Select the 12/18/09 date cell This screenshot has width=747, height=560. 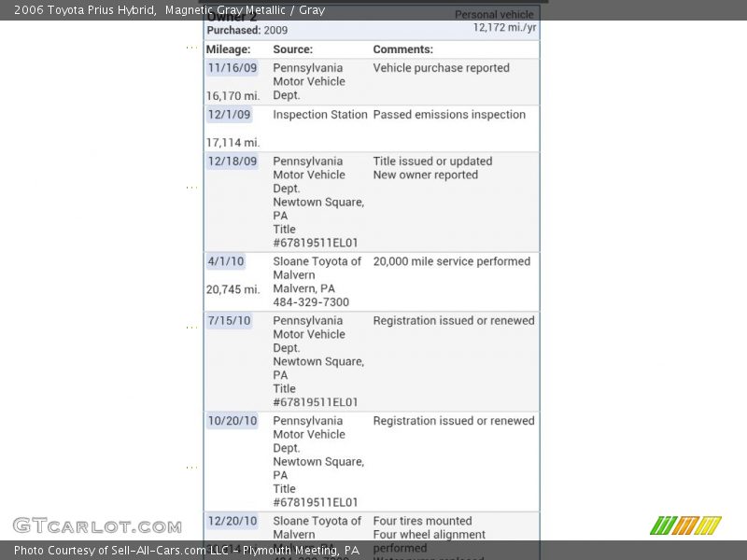[232, 161]
